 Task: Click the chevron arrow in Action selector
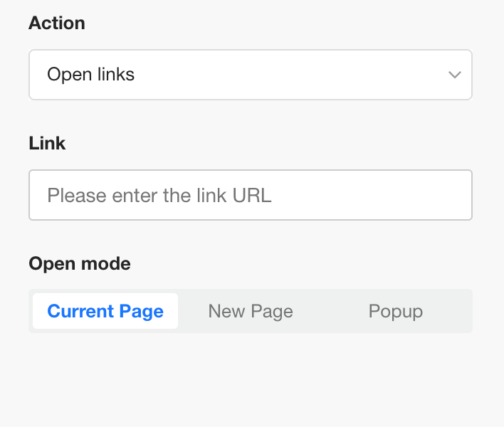point(455,75)
